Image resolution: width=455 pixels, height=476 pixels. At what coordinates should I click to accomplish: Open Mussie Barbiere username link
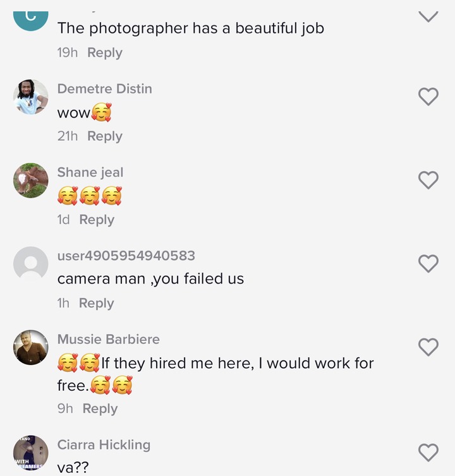click(x=109, y=339)
